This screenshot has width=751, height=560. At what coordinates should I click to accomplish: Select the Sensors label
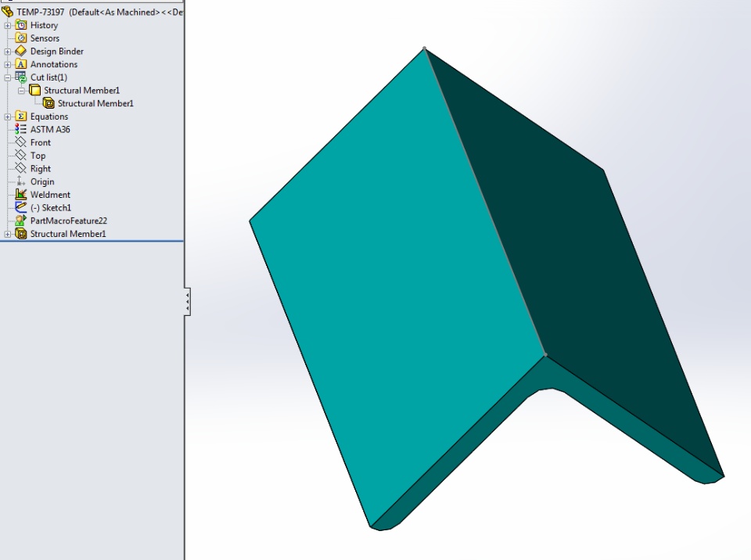pos(45,38)
